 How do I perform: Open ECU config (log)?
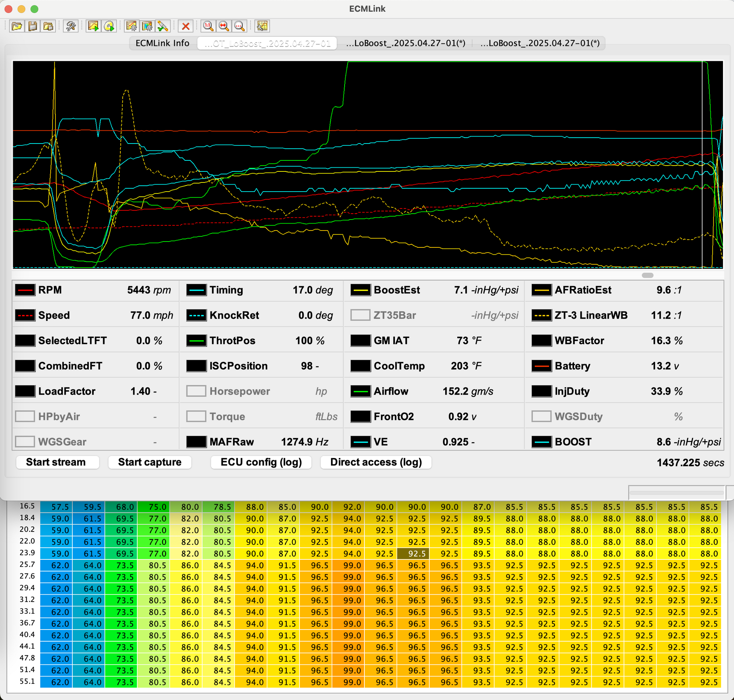point(261,462)
